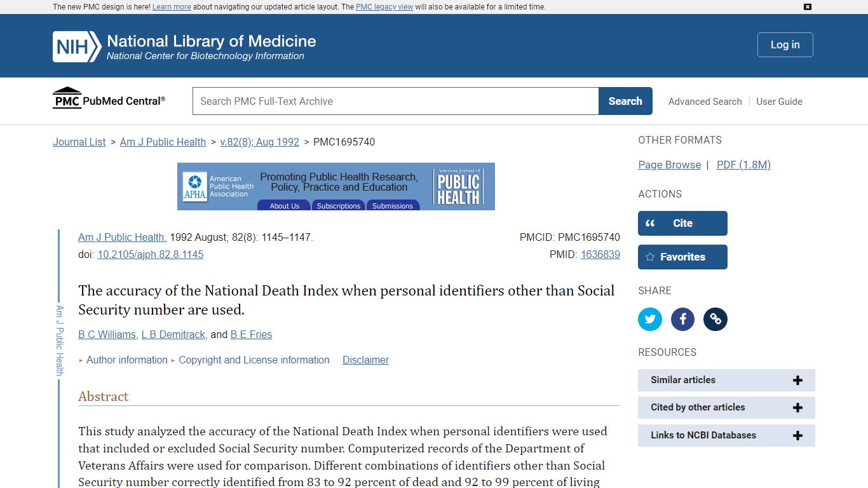Expand Links to NCBI Databases section
This screenshot has width=868, height=488.
tap(726, 435)
